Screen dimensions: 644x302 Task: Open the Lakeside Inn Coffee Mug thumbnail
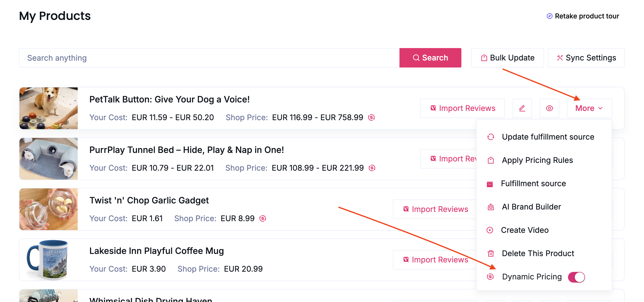click(x=49, y=260)
